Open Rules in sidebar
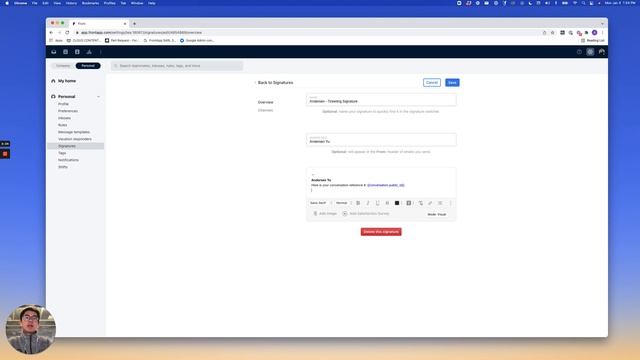The image size is (640, 360). 62,125
